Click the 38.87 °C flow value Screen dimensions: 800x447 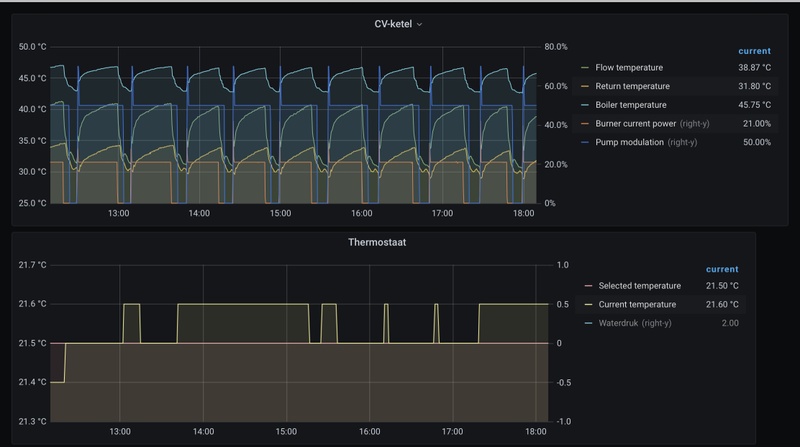tap(754, 67)
